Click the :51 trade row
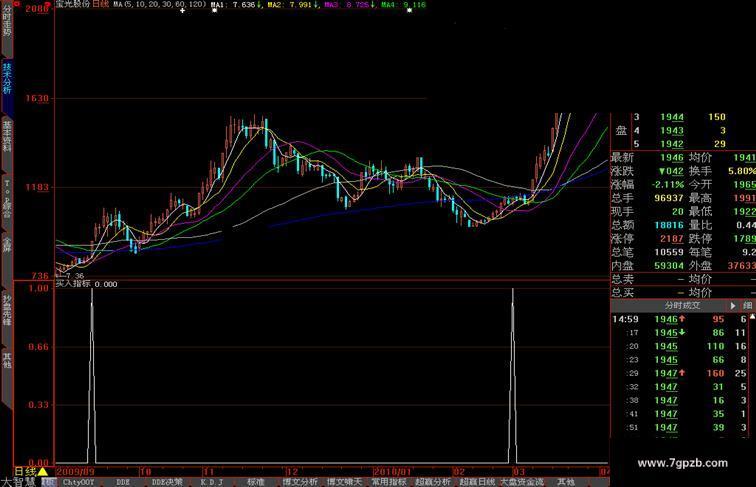The image size is (756, 487). click(x=680, y=427)
